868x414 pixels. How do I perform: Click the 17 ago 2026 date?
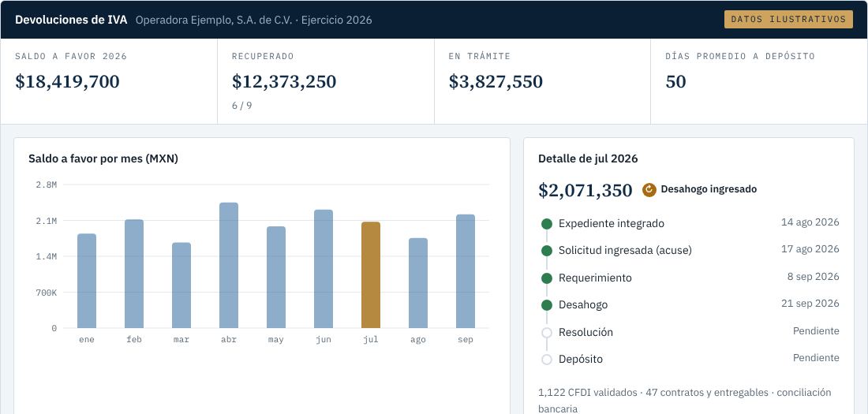[810, 249]
